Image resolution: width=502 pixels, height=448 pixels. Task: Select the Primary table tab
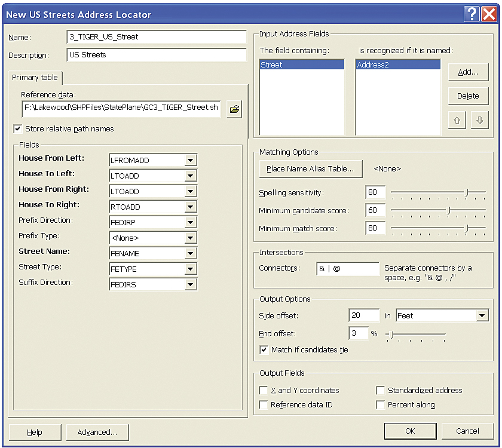[x=35, y=78]
